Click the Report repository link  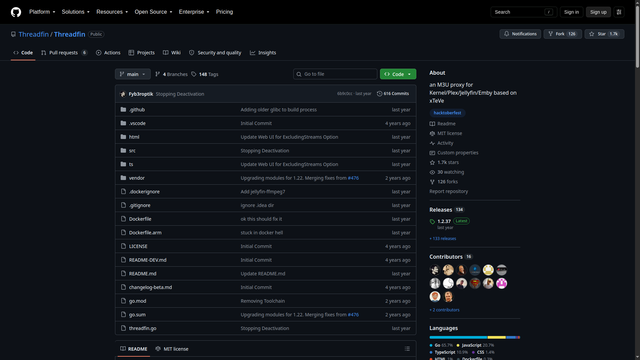coord(449,191)
